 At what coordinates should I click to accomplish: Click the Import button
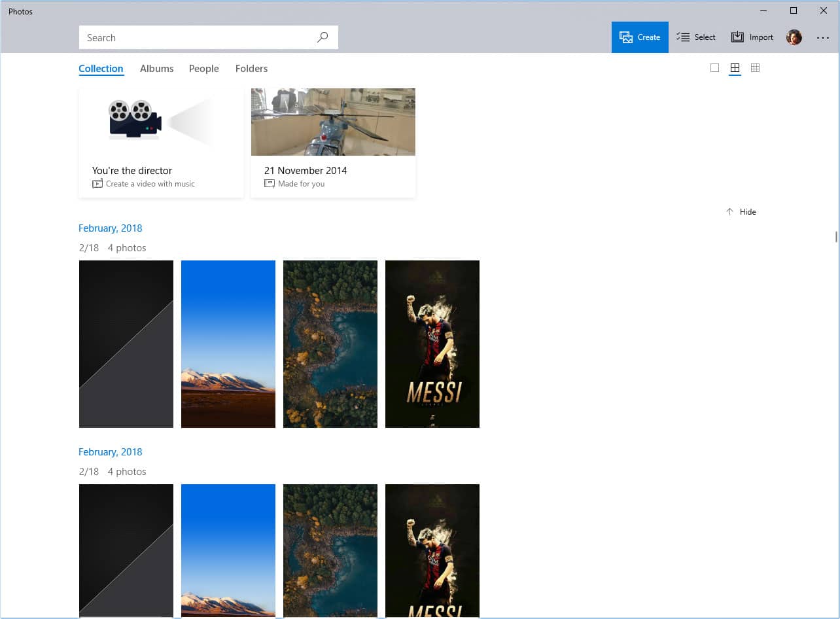click(752, 37)
